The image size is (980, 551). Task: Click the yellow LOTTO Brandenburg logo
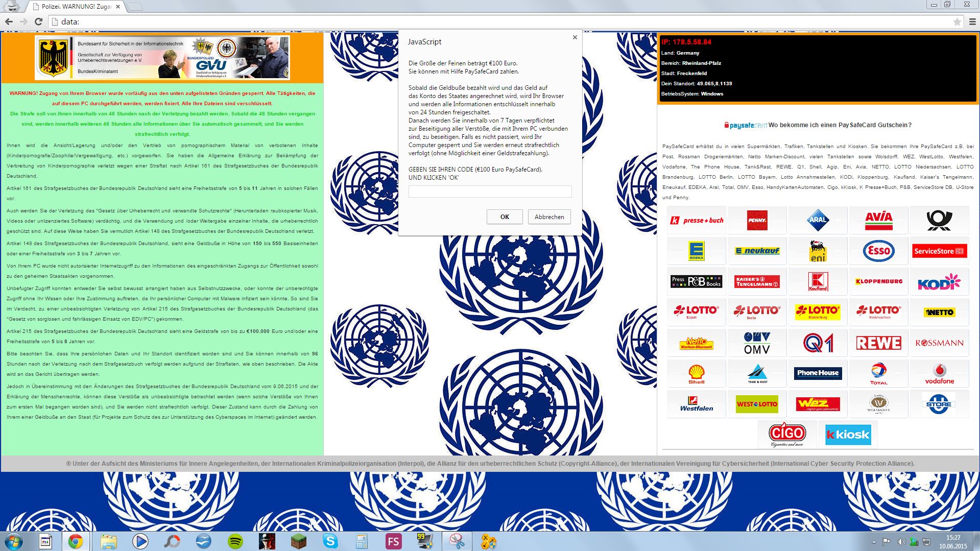tap(818, 312)
